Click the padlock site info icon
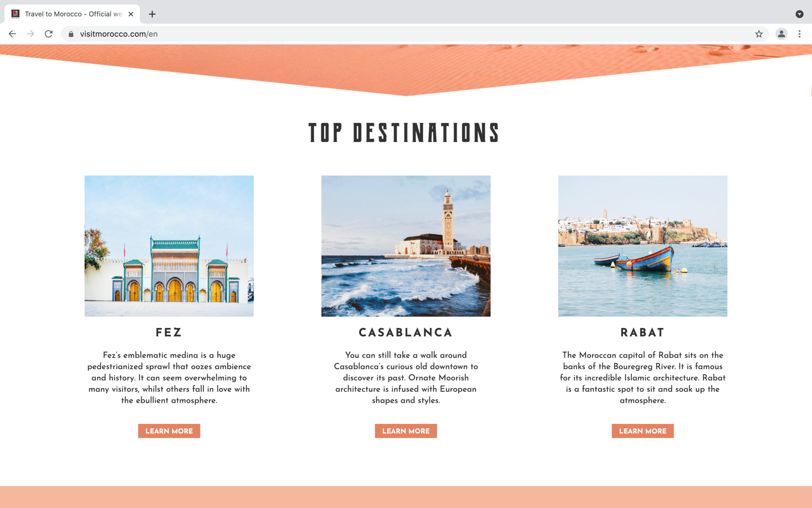The height and width of the screenshot is (508, 812). (x=71, y=34)
